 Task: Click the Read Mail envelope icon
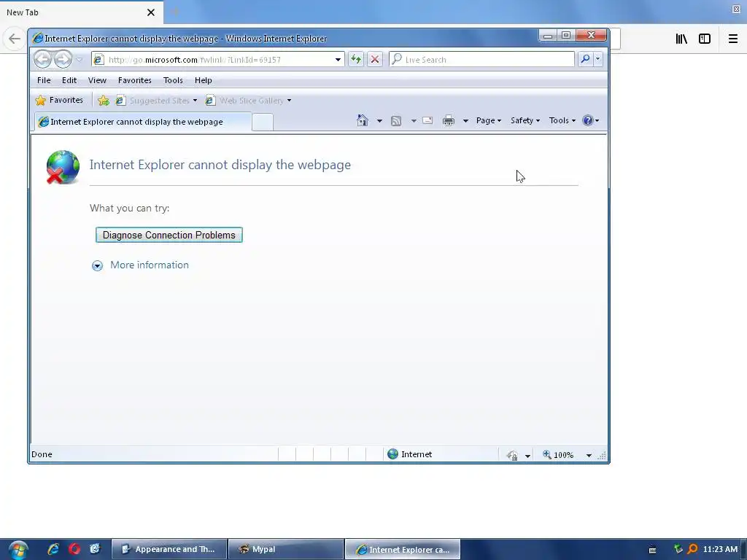pos(427,120)
